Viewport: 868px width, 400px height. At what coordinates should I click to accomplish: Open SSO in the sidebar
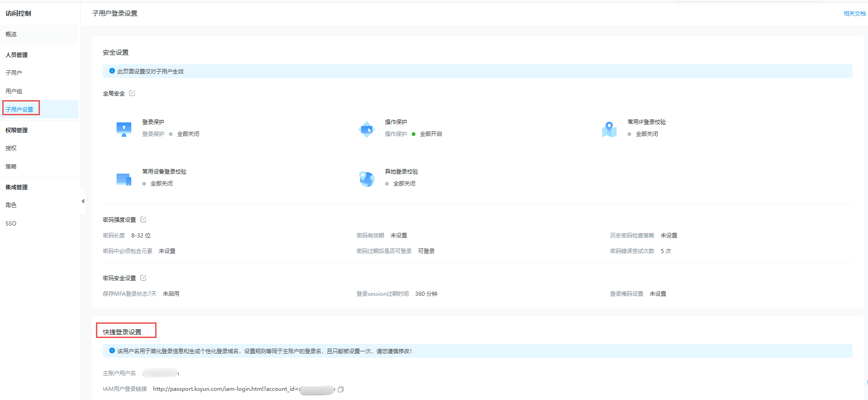[x=11, y=224]
